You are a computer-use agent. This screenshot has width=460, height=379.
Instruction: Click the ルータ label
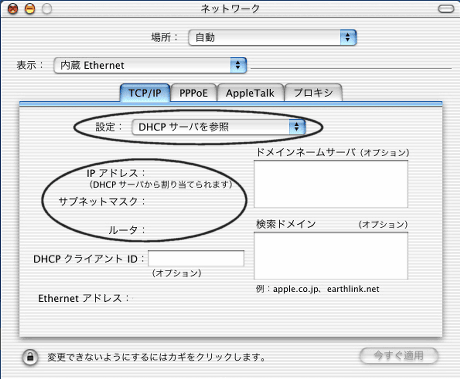(x=127, y=230)
